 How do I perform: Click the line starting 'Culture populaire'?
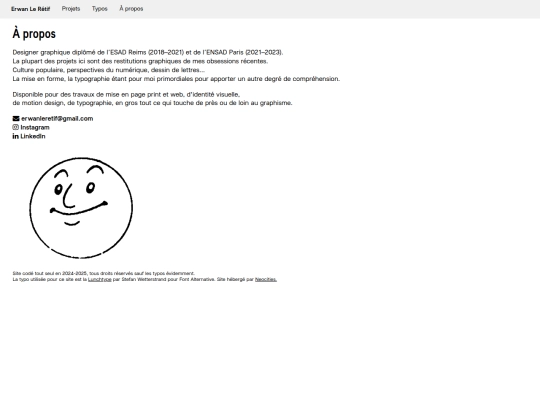(108, 70)
